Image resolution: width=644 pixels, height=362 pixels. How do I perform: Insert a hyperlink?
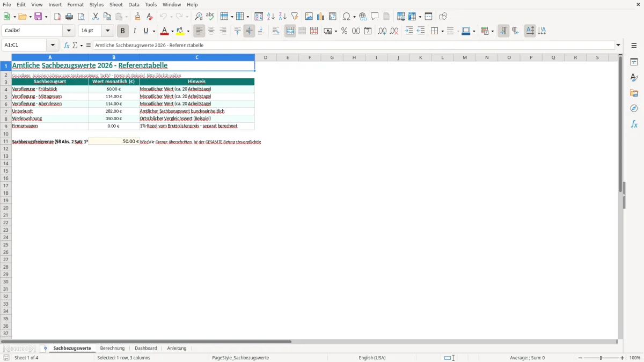tap(363, 17)
